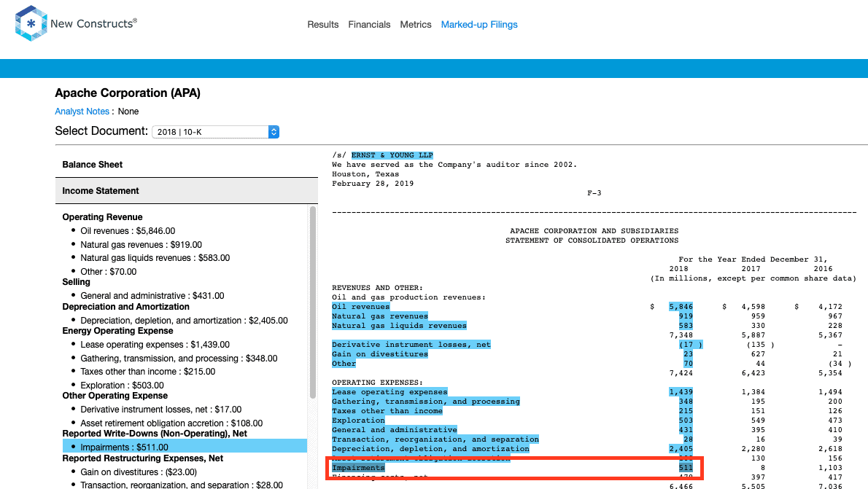Select the Marked-up Filings tab
This screenshot has width=868, height=489.
(479, 24)
